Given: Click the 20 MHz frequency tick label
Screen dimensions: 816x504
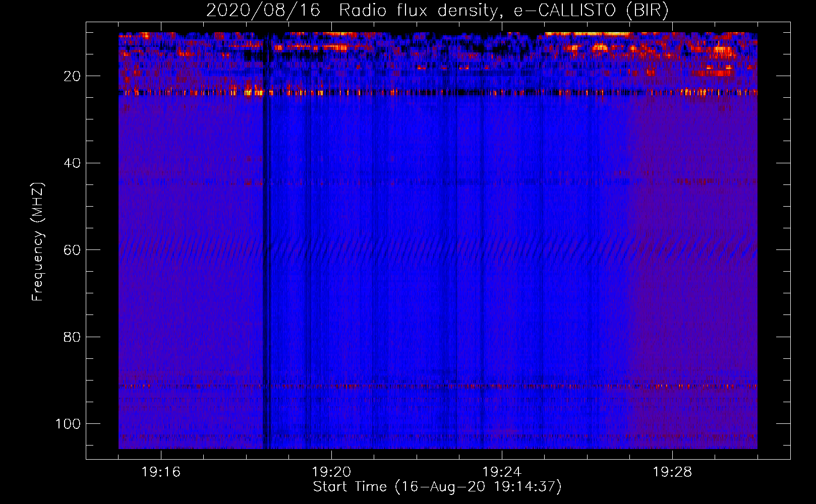Looking at the screenshot, I should [72, 76].
